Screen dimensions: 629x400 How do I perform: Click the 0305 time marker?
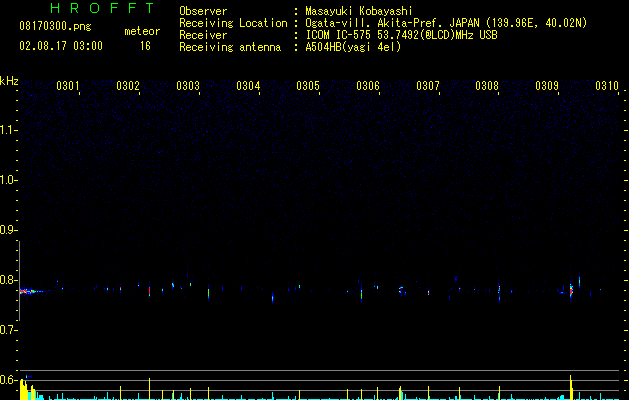click(x=308, y=86)
